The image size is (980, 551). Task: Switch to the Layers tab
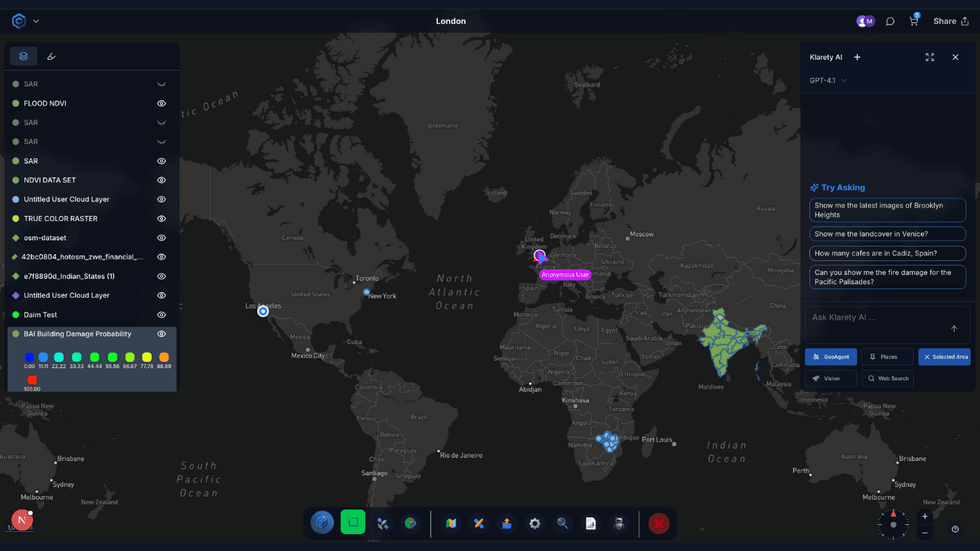click(24, 56)
